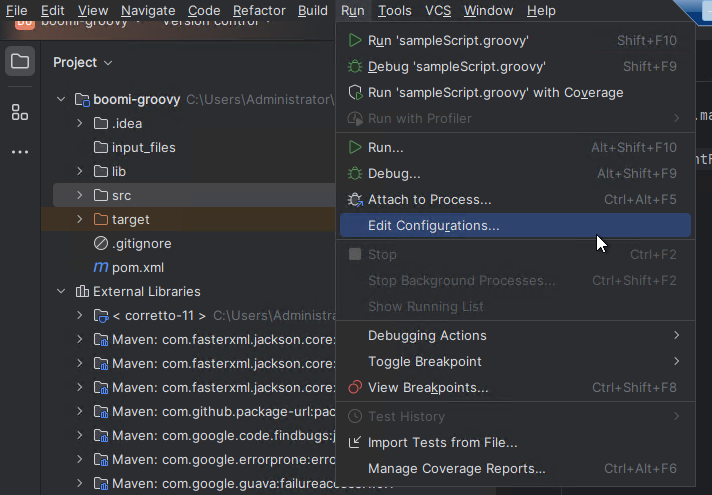This screenshot has width=712, height=495.
Task: Open the Tools menu
Action: tap(395, 10)
